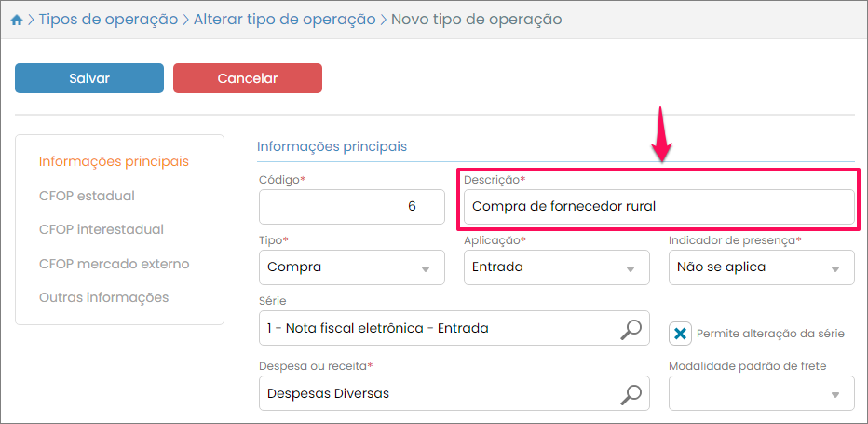Select Informações principais in side menu
868x424 pixels.
click(x=114, y=161)
